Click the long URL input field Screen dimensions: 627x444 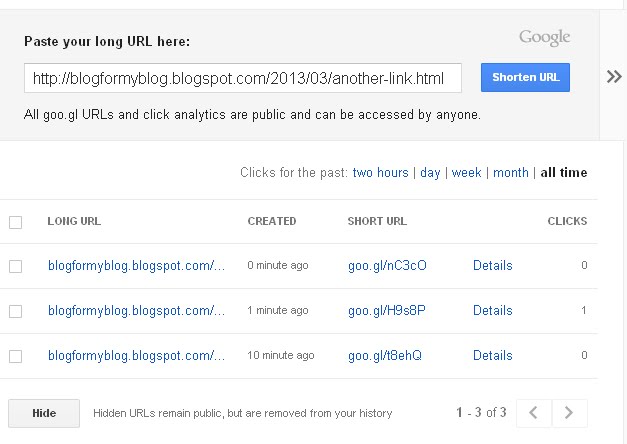[x=243, y=78]
